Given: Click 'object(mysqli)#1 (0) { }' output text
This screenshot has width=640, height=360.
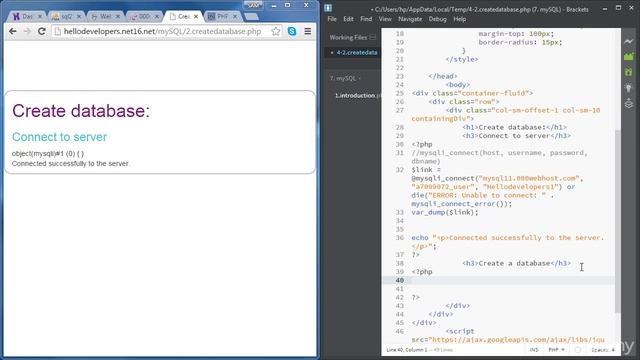Looking at the screenshot, I should (48, 153).
